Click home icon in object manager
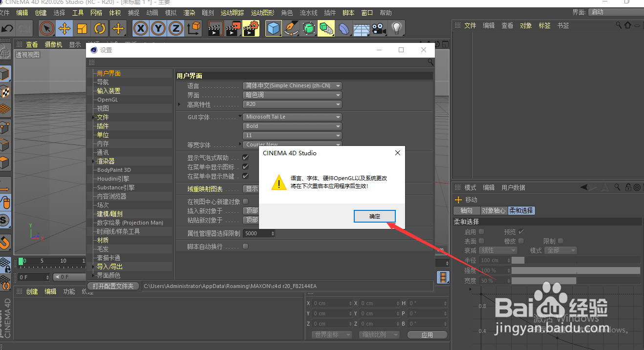This screenshot has height=350, width=644. click(627, 25)
